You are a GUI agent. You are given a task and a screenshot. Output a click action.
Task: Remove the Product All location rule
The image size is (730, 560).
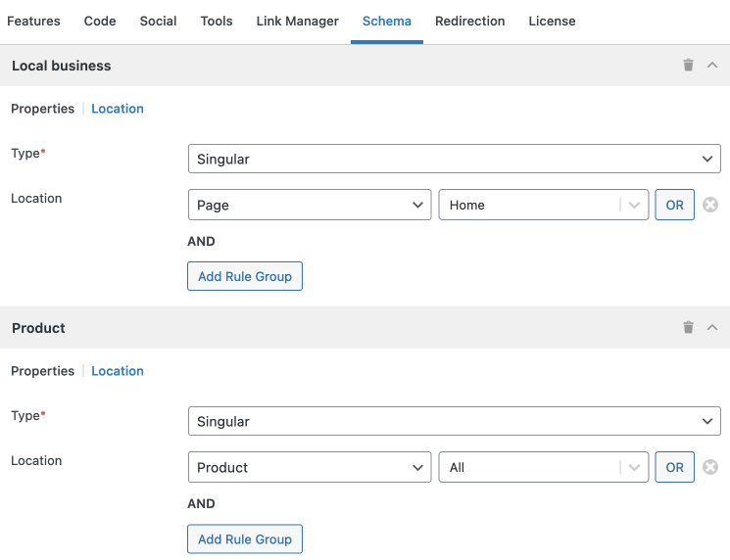click(x=710, y=468)
